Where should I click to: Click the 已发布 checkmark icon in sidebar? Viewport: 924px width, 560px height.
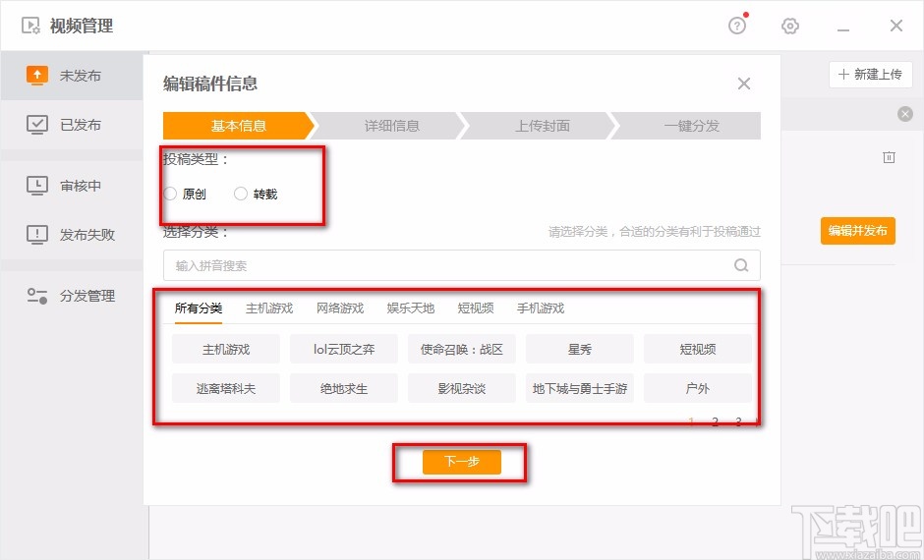(37, 124)
